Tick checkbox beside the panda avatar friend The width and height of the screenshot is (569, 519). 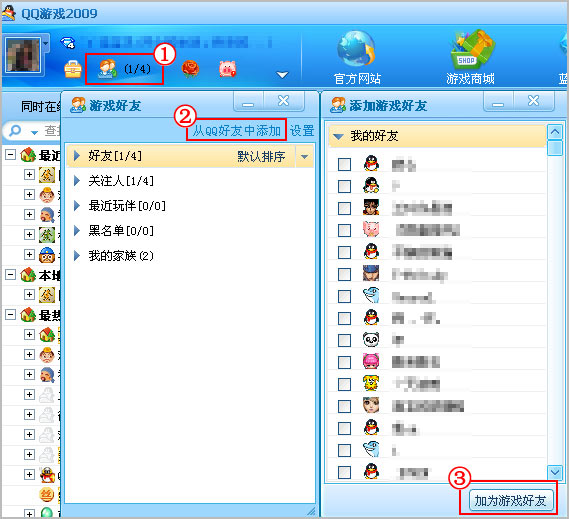tap(344, 340)
